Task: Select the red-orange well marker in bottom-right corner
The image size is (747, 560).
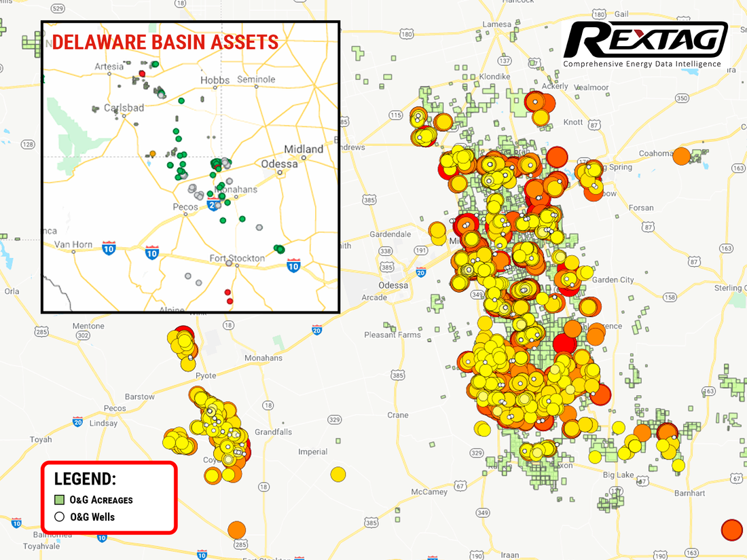Action: pos(731,529)
